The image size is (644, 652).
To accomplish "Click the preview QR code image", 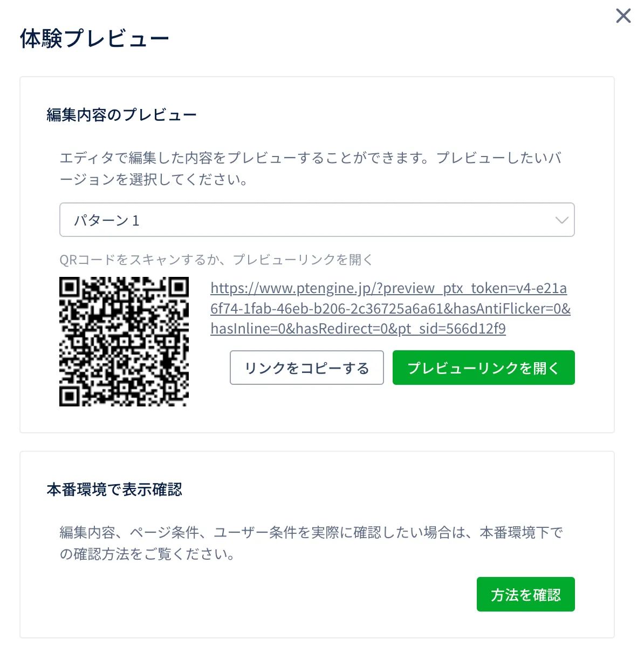I will (x=124, y=341).
